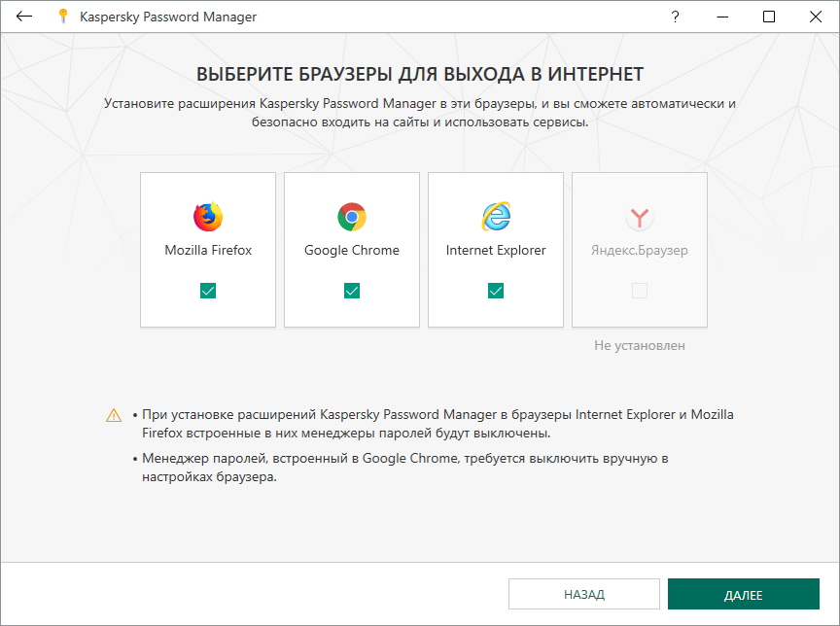The image size is (840, 626).
Task: Click the heading 'ВЫБЕРИТЕ БРАУЗЕРЫ ДЛЯ ВЫХОДА В ИНТЕРНЕТ'
Action: pyautogui.click(x=420, y=75)
